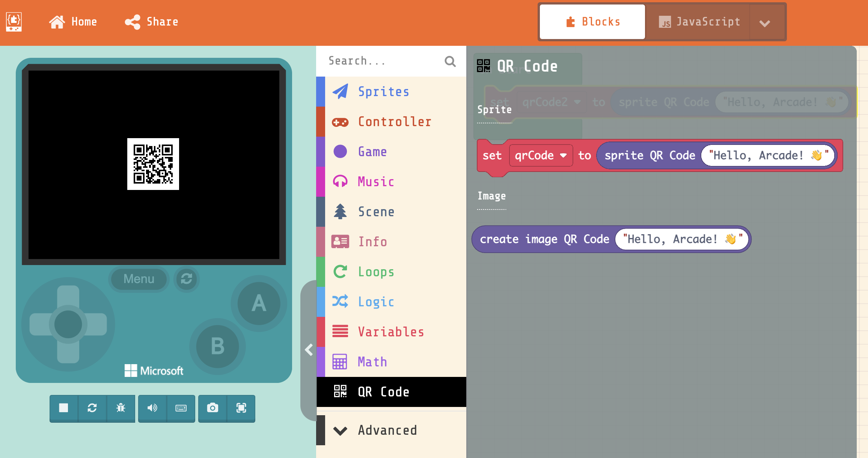Switch to the Blocks editor tab
Screen dimensions: 868x458
pyautogui.click(x=592, y=22)
